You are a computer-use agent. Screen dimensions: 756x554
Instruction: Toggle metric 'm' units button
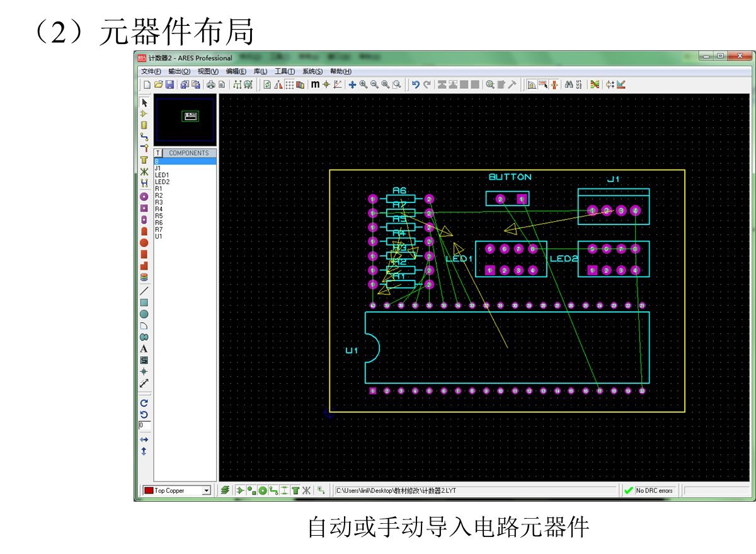[x=315, y=84]
